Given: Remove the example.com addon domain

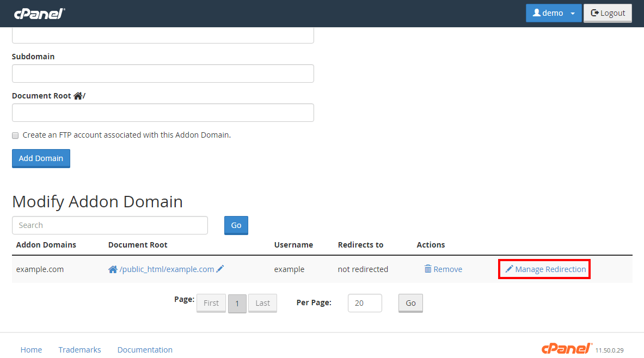Looking at the screenshot, I should (443, 269).
